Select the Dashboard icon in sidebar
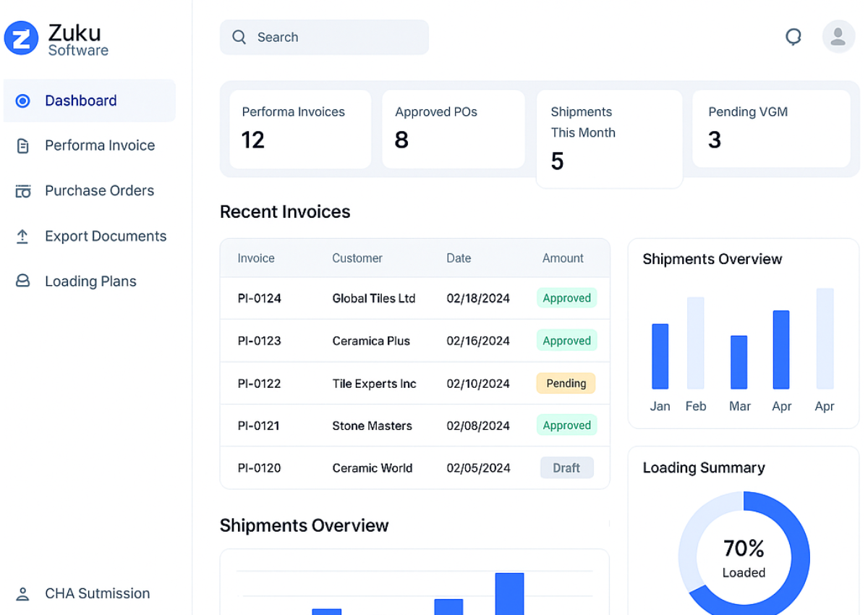This screenshot has width=868, height=615. 22,101
